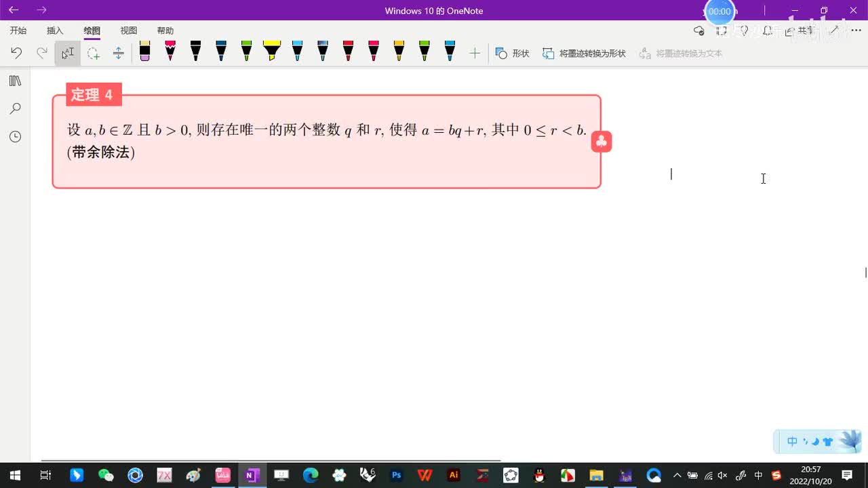Toggle the muted volume icon
Image resolution: width=868 pixels, height=488 pixels.
(x=723, y=475)
